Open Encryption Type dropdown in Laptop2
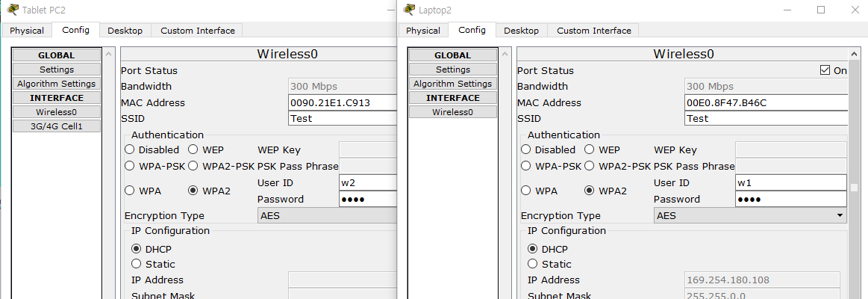 751,216
